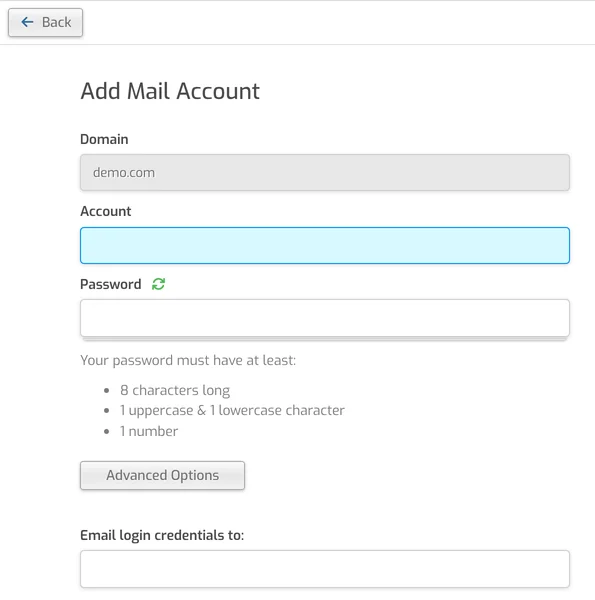Click the Password label
This screenshot has height=600, width=595.
[x=111, y=284]
